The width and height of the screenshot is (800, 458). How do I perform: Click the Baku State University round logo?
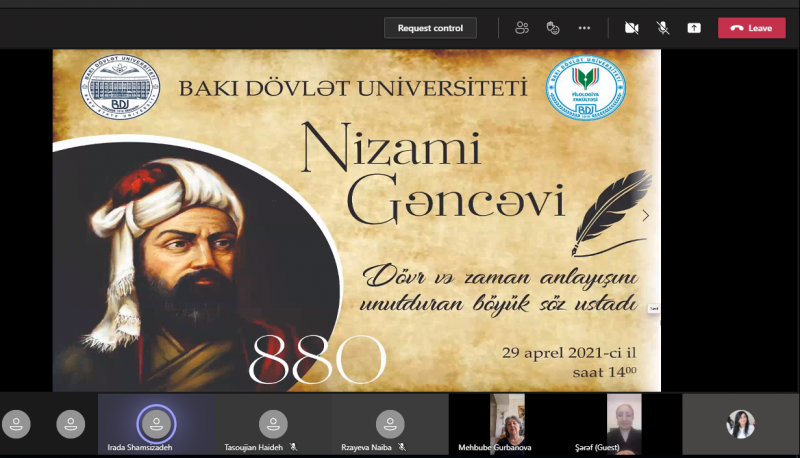click(120, 87)
